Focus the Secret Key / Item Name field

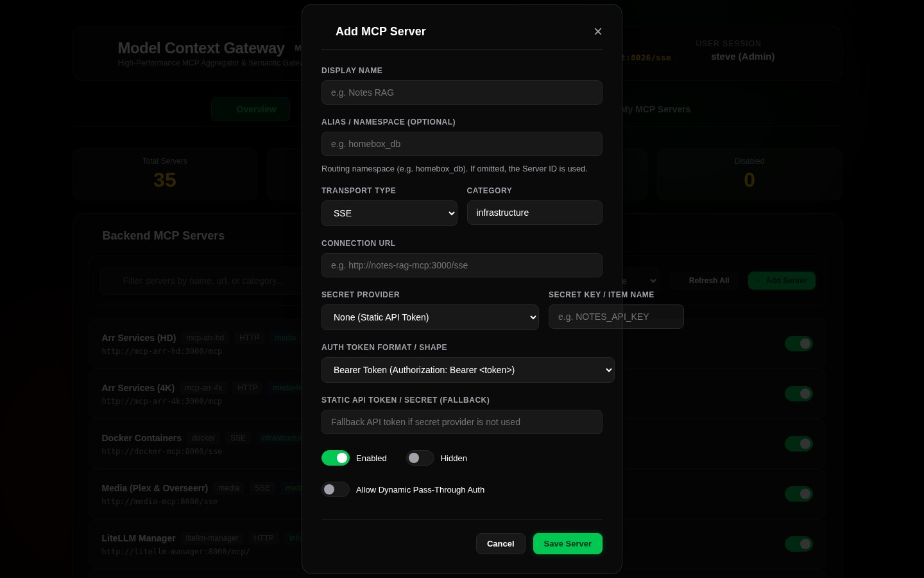coord(616,317)
